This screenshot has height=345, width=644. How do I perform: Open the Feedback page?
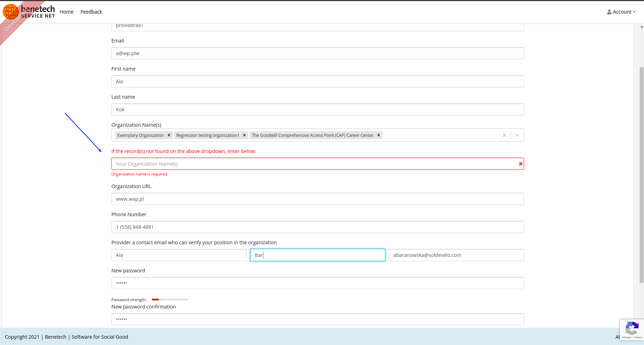click(x=91, y=12)
